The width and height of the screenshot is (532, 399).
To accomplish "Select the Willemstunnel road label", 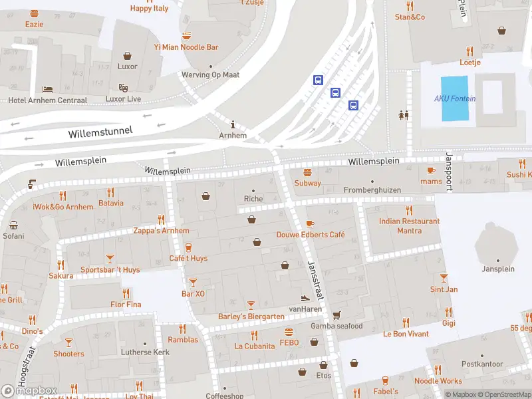I will (100, 132).
